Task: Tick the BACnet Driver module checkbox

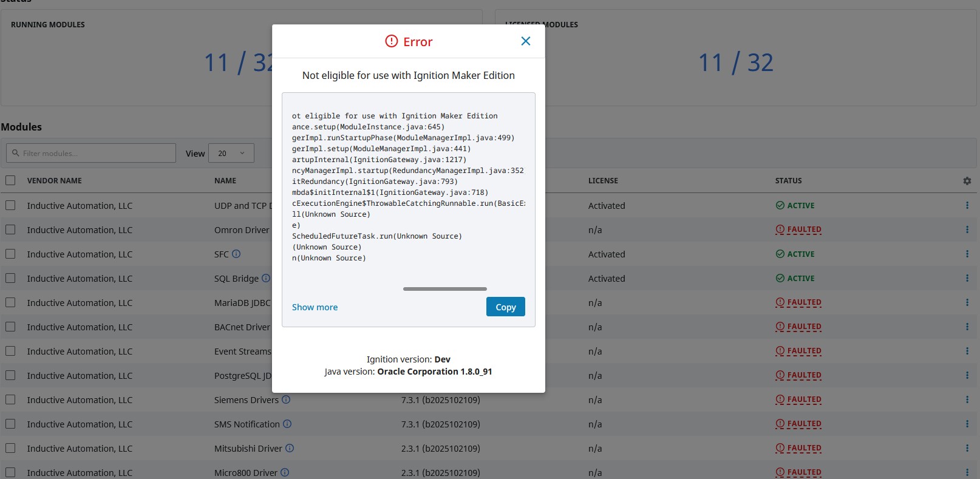Action: click(x=10, y=327)
